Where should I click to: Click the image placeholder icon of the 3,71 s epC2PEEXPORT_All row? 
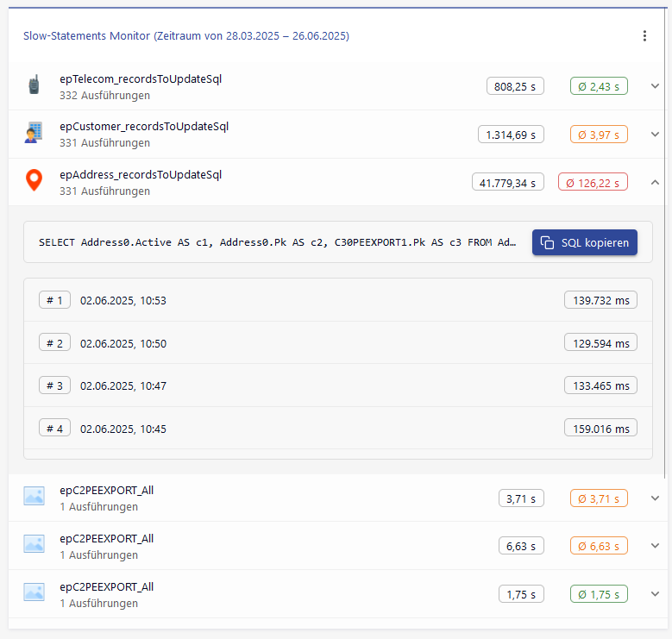[34, 496]
